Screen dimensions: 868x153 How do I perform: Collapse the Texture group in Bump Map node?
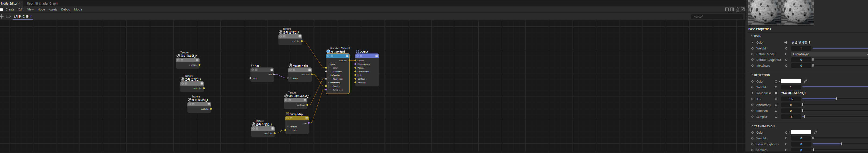point(288,127)
